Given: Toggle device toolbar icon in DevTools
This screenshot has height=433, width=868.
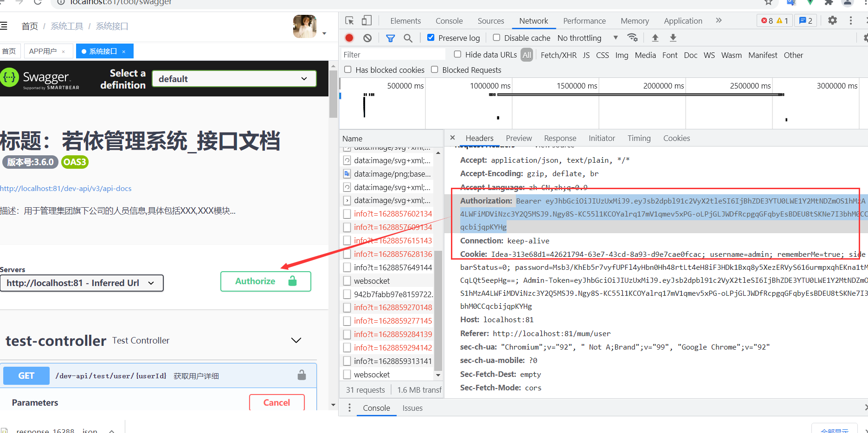Looking at the screenshot, I should tap(366, 20).
